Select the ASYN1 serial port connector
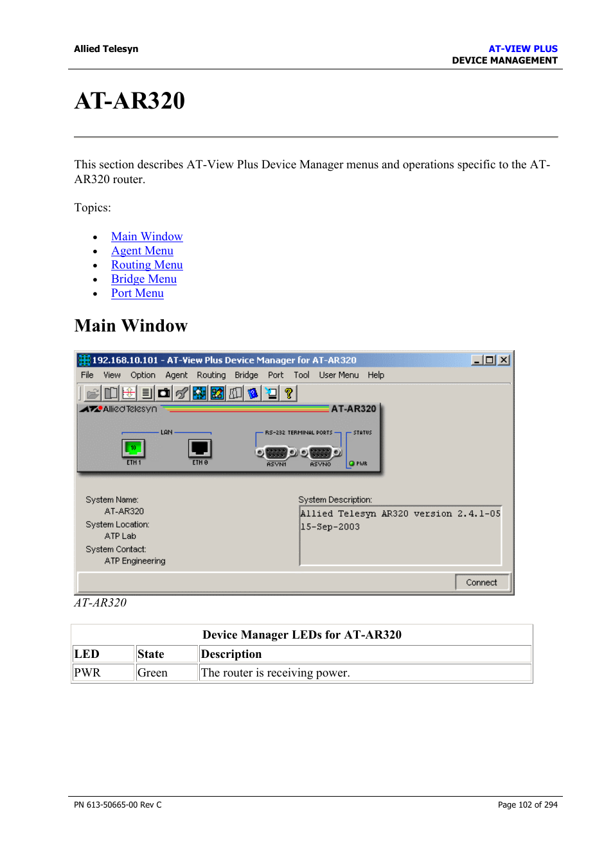 277,452
